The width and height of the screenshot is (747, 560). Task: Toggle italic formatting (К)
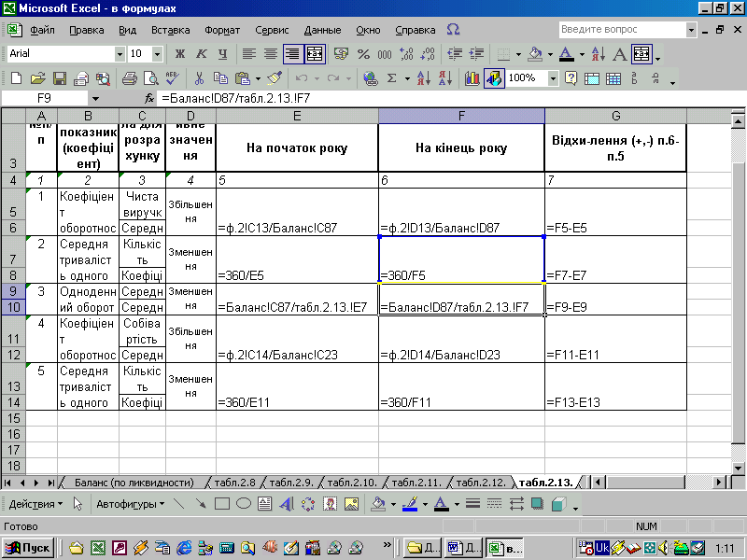tap(201, 54)
